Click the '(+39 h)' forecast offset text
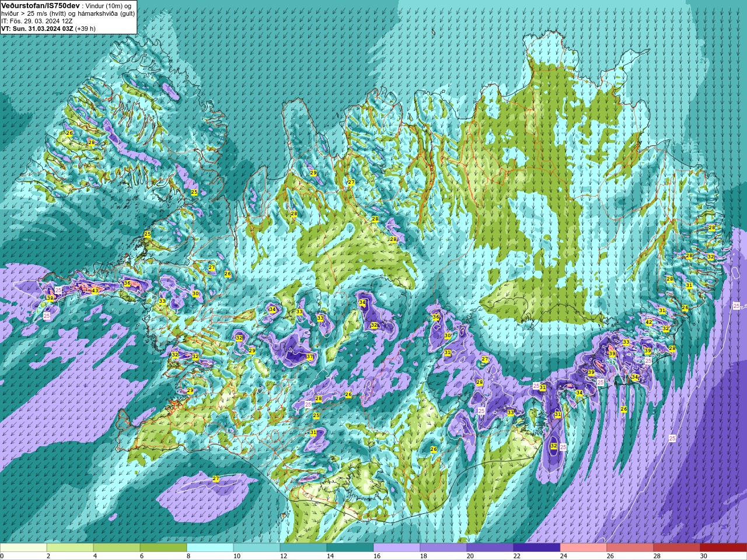The width and height of the screenshot is (747, 560). click(86, 28)
